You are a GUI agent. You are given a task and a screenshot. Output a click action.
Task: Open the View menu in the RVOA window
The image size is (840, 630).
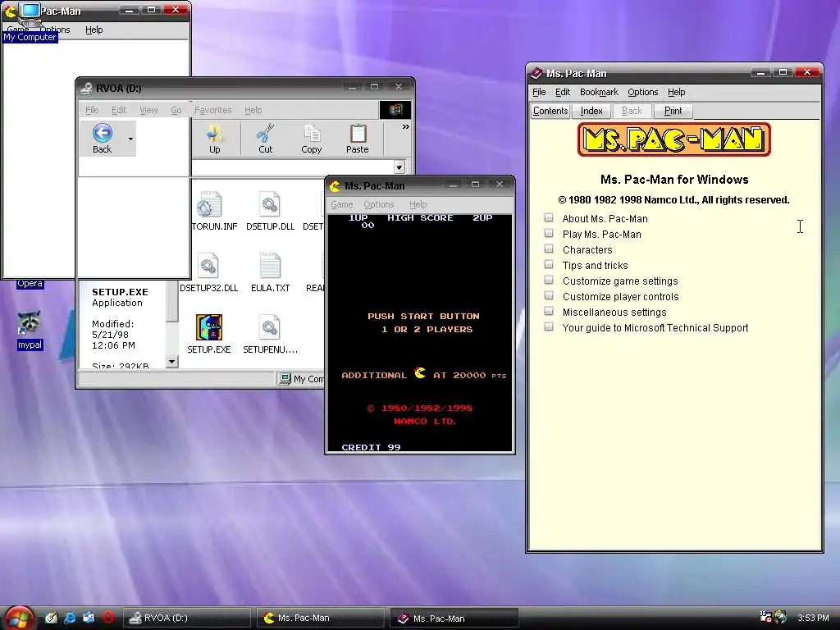(148, 110)
